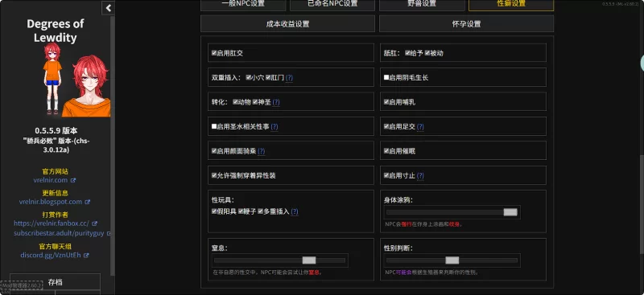644x295 pixels.
Task: Open the vrelnir.blogspot.com update link
Action: [x=51, y=202]
